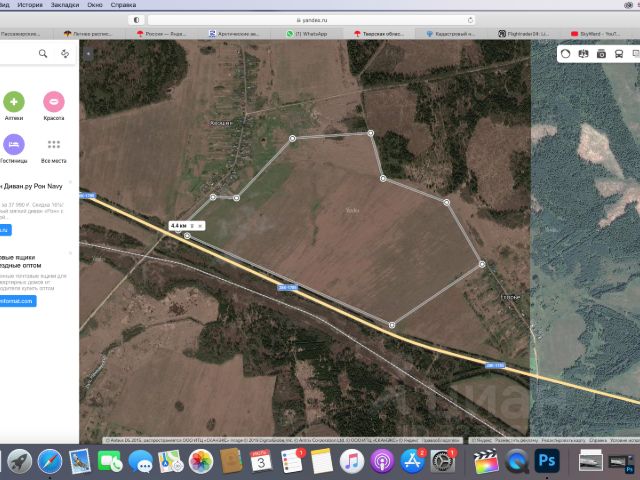Open Music from the Dock
Image resolution: width=640 pixels, height=480 pixels.
[352, 462]
